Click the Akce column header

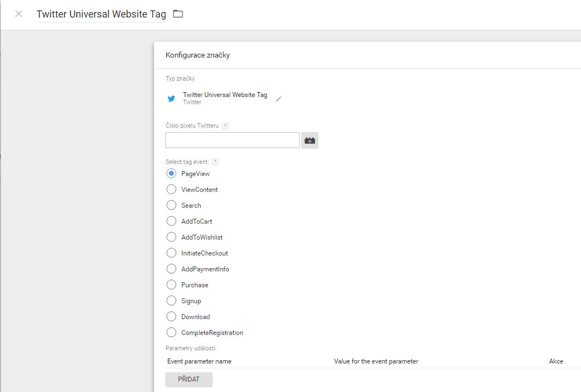[x=556, y=361]
